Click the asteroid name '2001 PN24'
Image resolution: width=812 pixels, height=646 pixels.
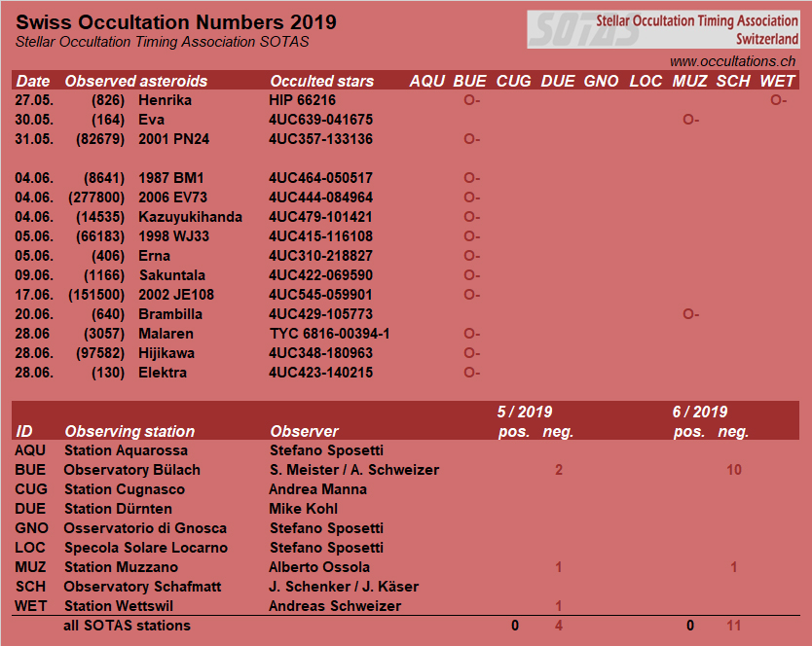173,139
